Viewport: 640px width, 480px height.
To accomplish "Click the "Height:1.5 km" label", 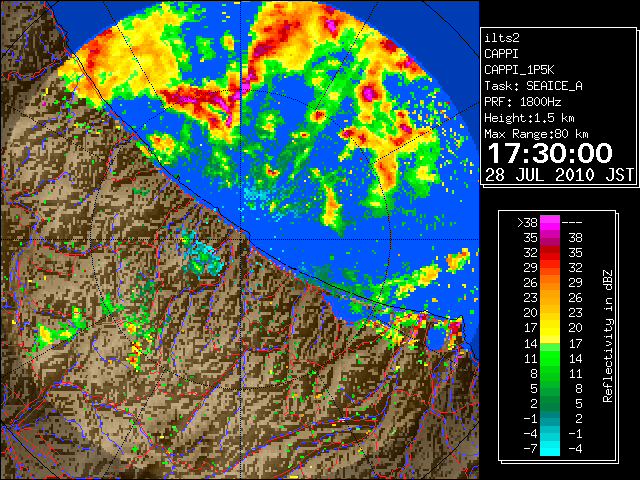I will point(529,118).
